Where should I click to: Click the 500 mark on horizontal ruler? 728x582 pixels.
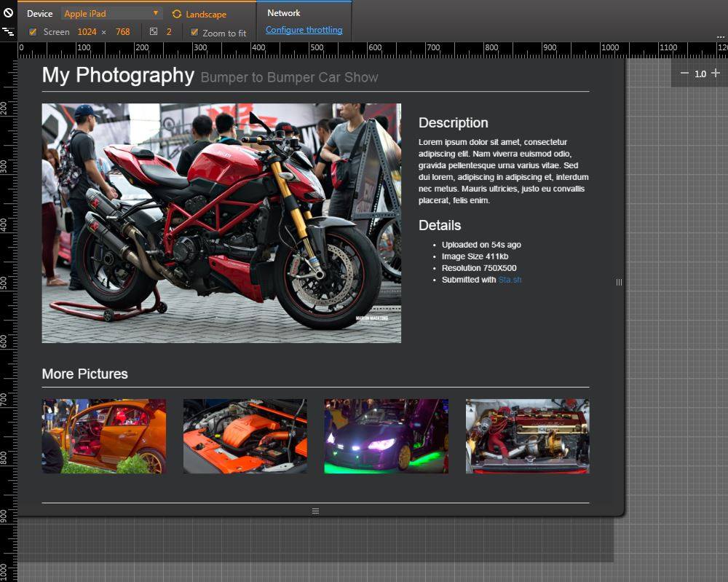(x=317, y=47)
